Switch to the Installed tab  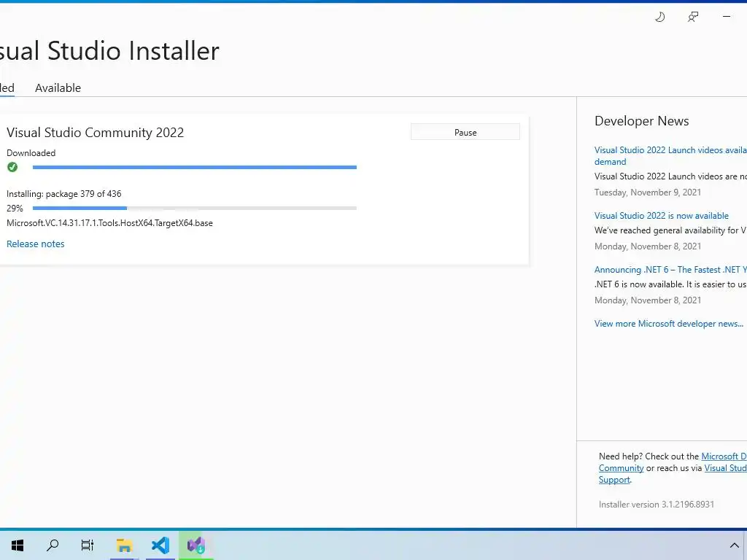pyautogui.click(x=7, y=88)
